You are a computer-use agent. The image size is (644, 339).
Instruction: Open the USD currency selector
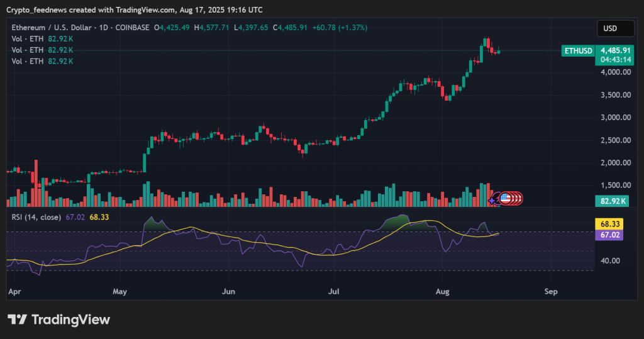click(609, 28)
